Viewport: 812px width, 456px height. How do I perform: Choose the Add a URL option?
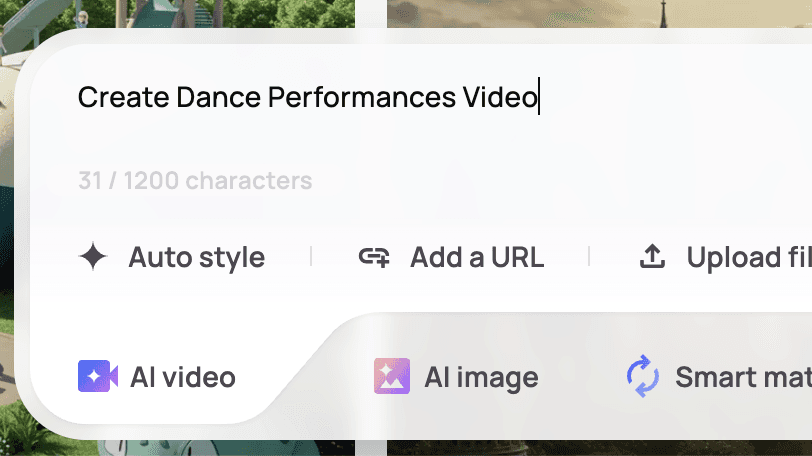click(x=452, y=257)
